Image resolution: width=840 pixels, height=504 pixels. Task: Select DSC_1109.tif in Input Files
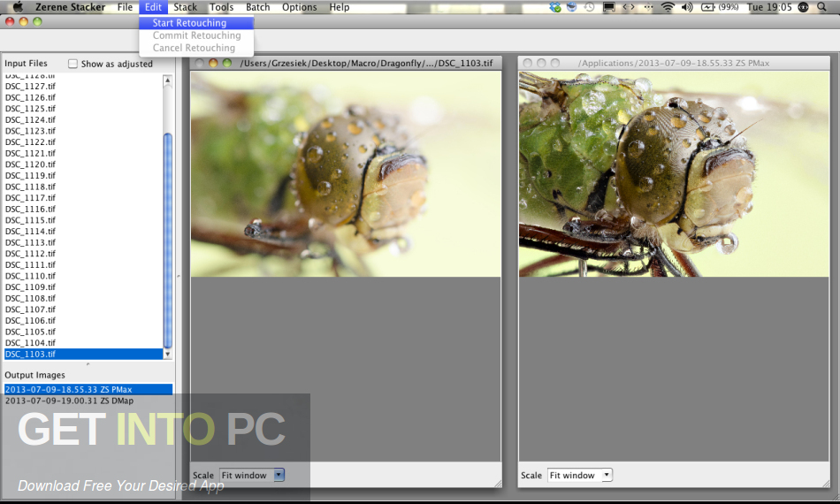pyautogui.click(x=84, y=287)
